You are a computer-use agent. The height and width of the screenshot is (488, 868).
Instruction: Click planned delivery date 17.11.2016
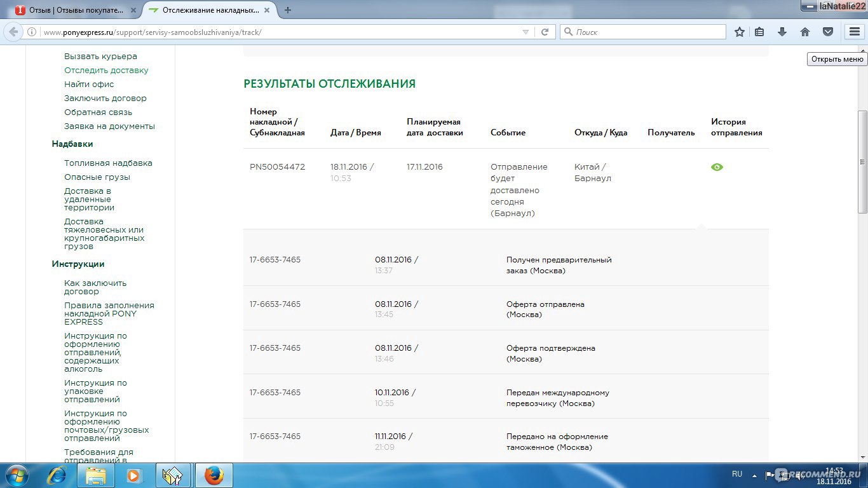424,167
